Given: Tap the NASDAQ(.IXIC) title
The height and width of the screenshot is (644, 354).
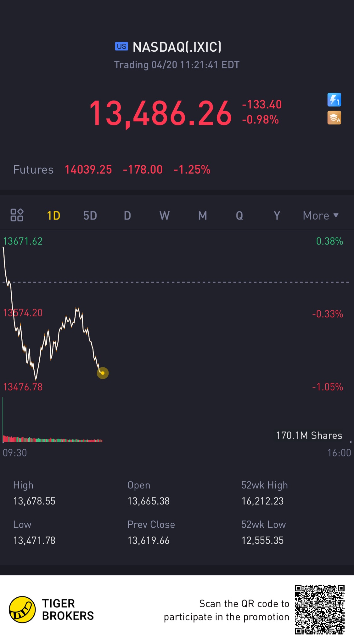Looking at the screenshot, I should (x=177, y=47).
